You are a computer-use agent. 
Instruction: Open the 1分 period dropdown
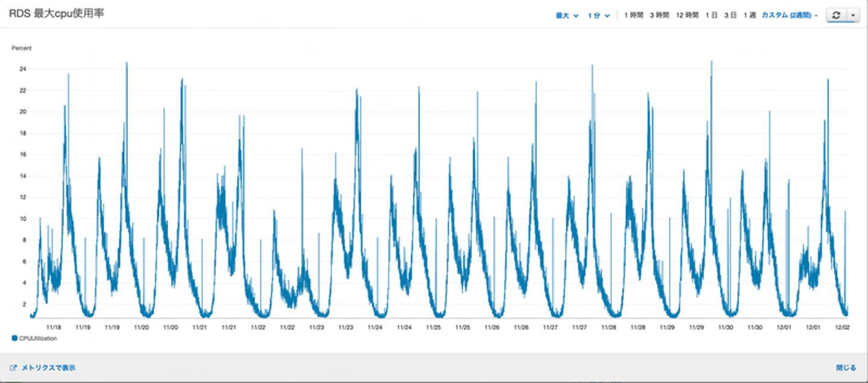coord(599,16)
